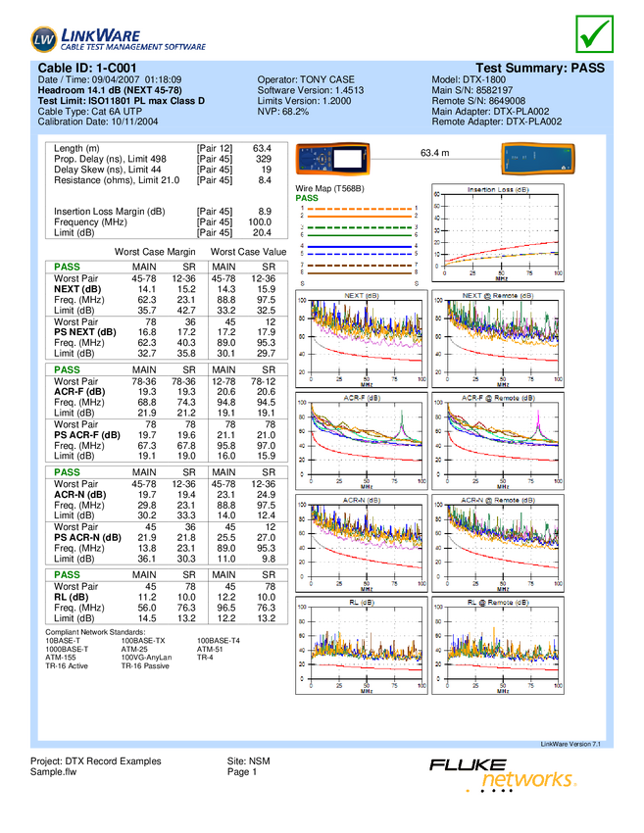Click the orange pair 1-2 wire map line
644x833 pixels.
[359, 213]
